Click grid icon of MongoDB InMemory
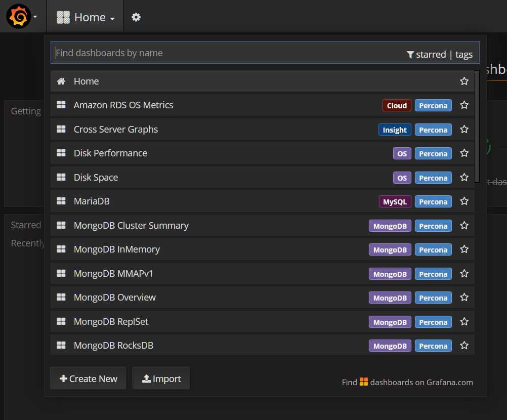507x420 pixels. point(61,249)
